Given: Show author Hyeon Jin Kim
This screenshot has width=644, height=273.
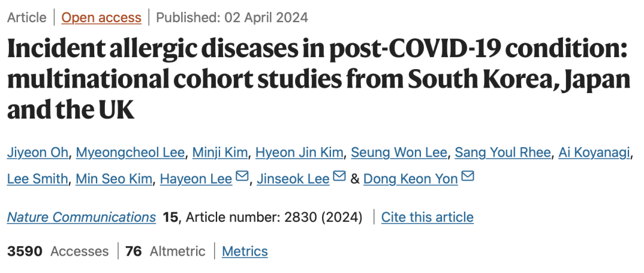Looking at the screenshot, I should click(x=299, y=153).
